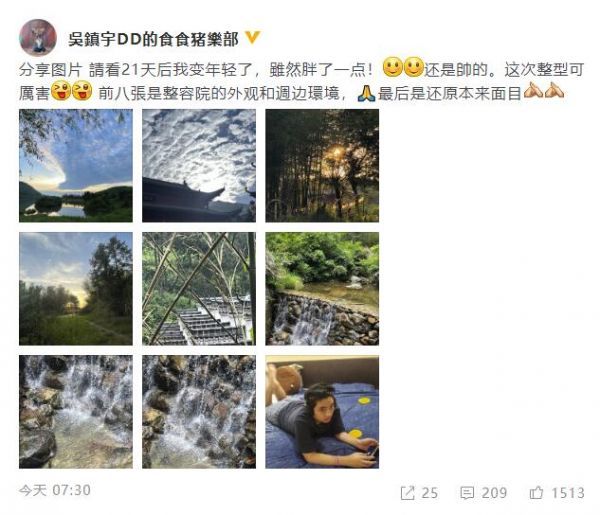Screen dimensions: 600x515
Task: Like the post with thumbs-up icon
Action: [x=536, y=492]
